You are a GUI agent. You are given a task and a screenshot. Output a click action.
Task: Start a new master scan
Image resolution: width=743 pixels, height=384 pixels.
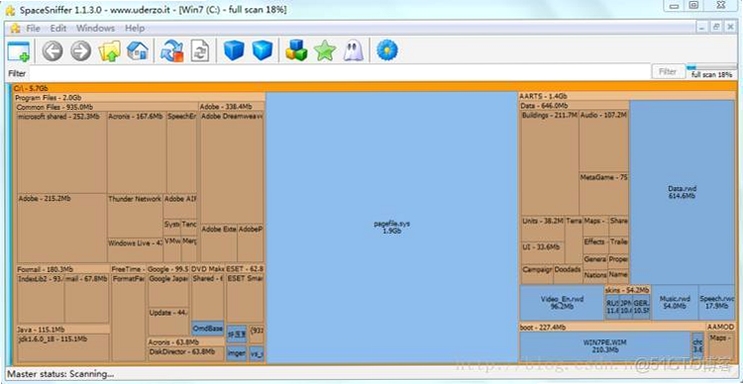pos(172,51)
